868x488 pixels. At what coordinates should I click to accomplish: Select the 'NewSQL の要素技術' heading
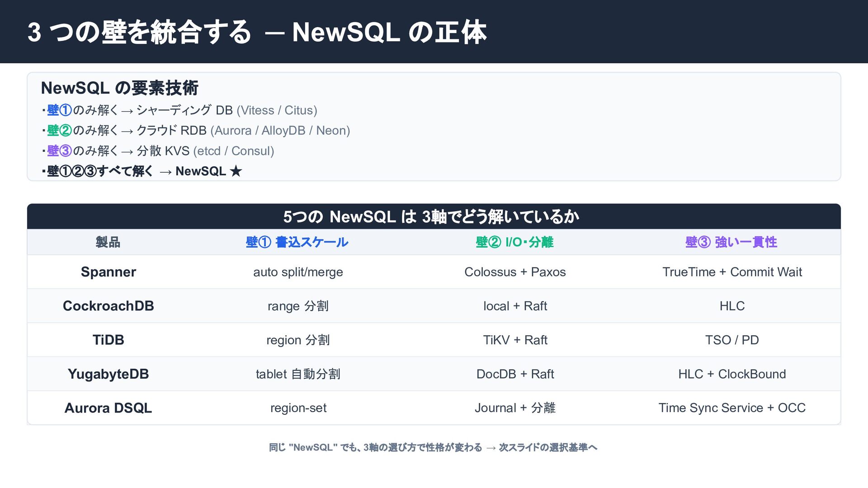pyautogui.click(x=120, y=88)
